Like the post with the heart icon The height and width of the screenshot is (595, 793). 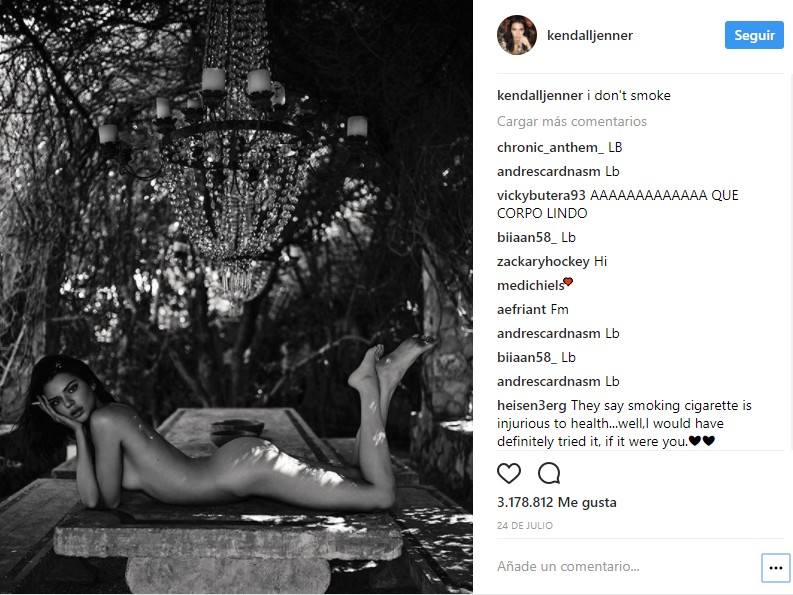(509, 474)
